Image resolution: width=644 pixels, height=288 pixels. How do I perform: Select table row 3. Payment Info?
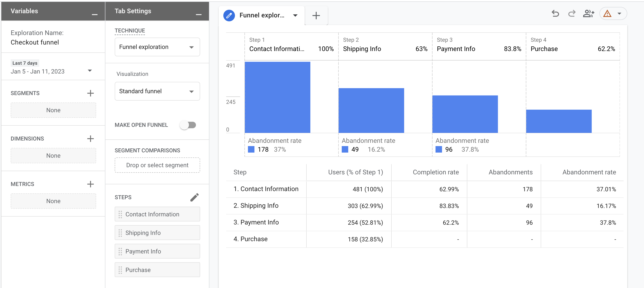tap(425, 223)
